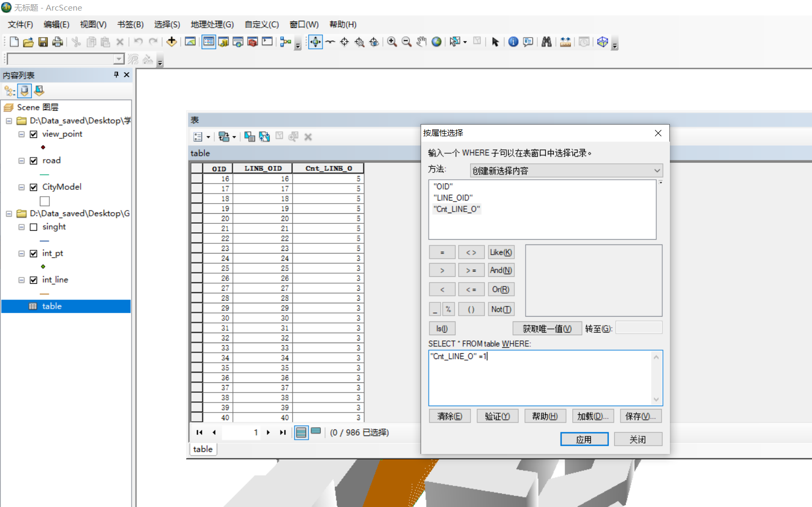812x507 pixels.
Task: Open the Edit menu
Action: 56,24
